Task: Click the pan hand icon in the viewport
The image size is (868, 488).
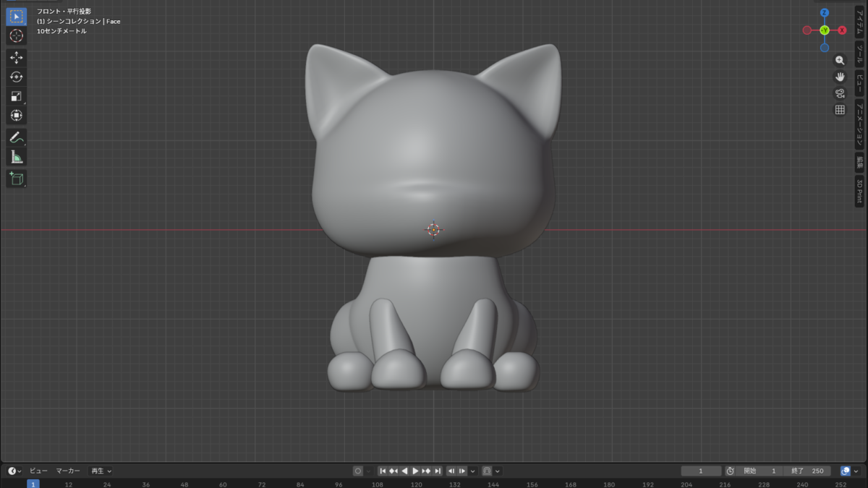Action: 839,76
